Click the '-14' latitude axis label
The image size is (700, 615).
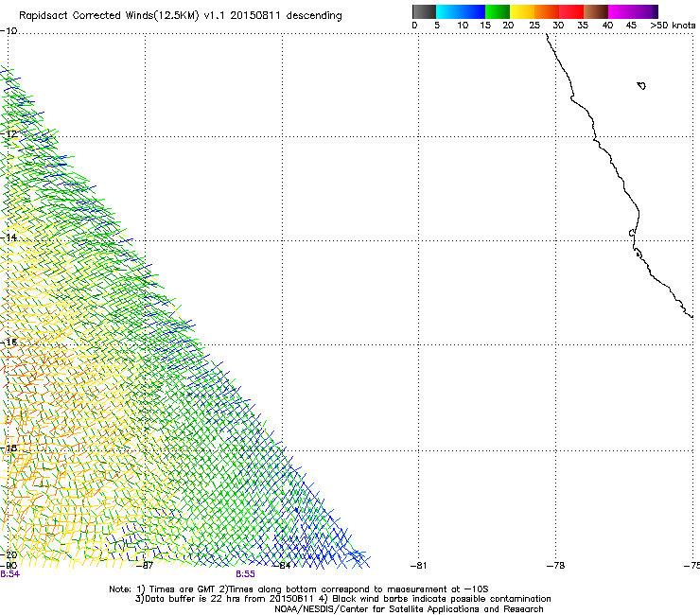[x=9, y=237]
